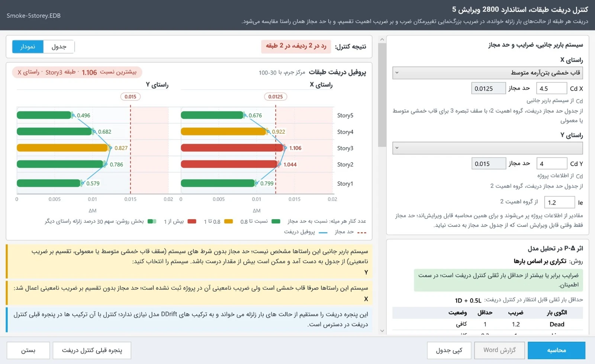Screen dimensions: 595x364
Task: Click the کپی جدول copy table button
Action: (449, 350)
